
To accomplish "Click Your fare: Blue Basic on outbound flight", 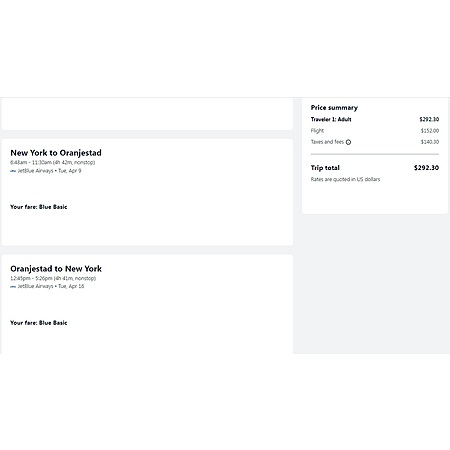I will (x=39, y=207).
